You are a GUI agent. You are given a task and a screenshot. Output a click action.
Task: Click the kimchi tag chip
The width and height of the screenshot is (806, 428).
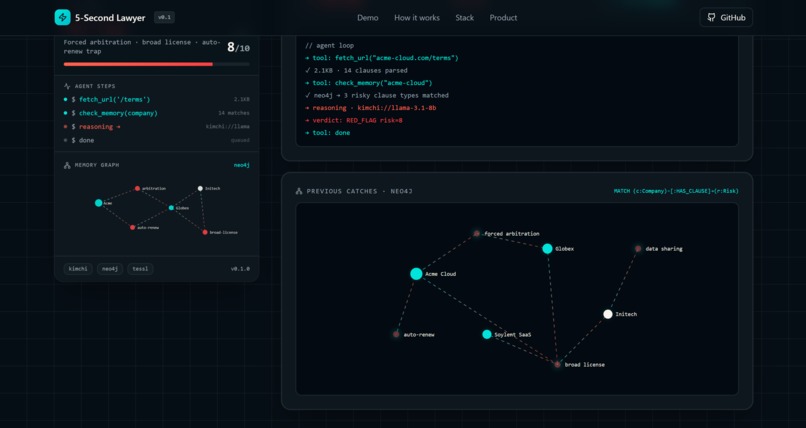78,269
